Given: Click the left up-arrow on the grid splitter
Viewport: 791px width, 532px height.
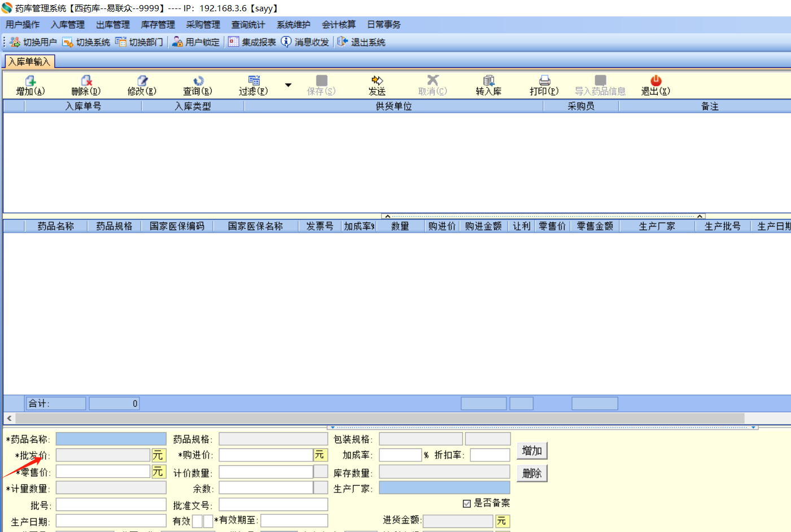Looking at the screenshot, I should (x=387, y=216).
